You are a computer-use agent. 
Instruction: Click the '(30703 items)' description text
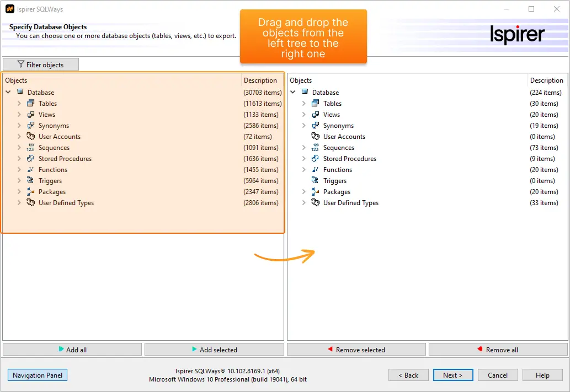(x=263, y=92)
